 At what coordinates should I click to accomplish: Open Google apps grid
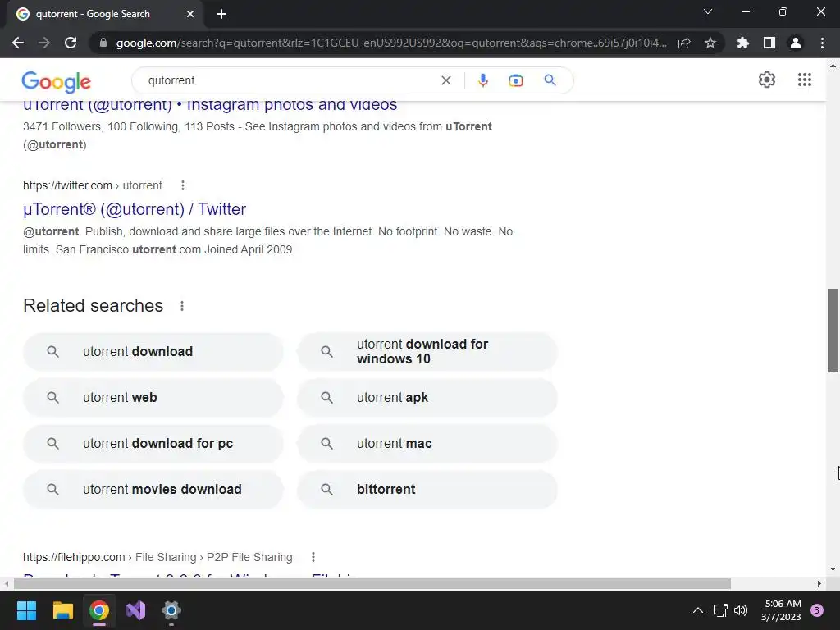point(804,80)
